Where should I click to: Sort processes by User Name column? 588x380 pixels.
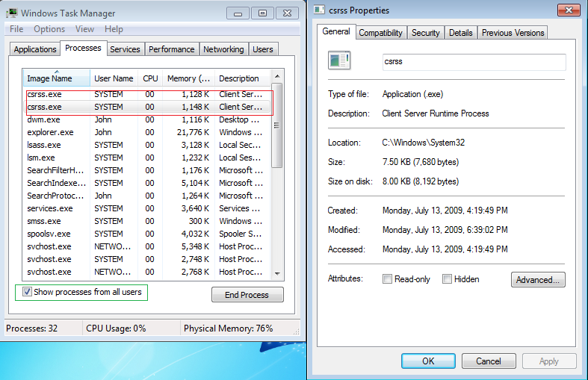click(114, 78)
